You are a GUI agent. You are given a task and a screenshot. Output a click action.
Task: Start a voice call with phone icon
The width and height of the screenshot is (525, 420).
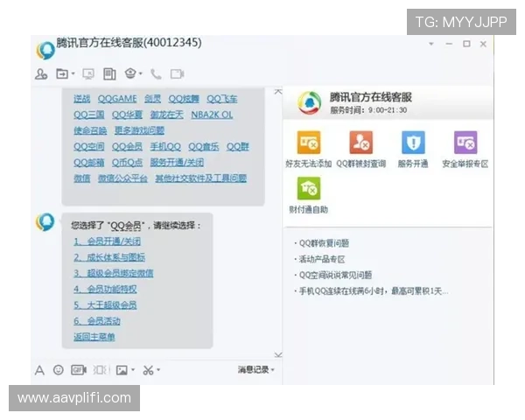(156, 73)
